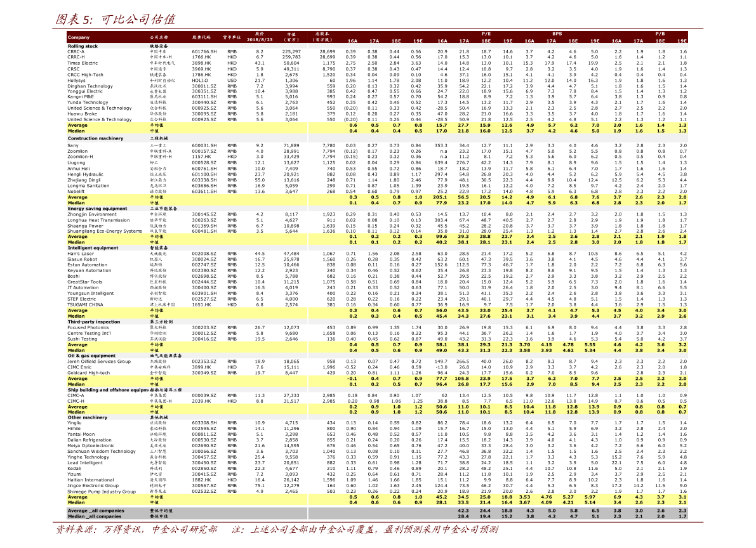
Task: Select the Other machinery section heading
Action: pyautogui.click(x=88, y=417)
